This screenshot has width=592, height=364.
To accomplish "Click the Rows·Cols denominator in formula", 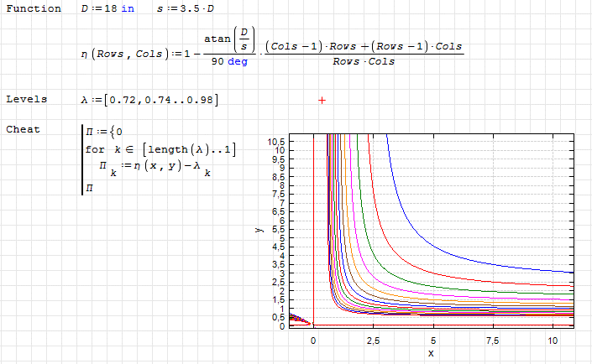I will pyautogui.click(x=363, y=61).
